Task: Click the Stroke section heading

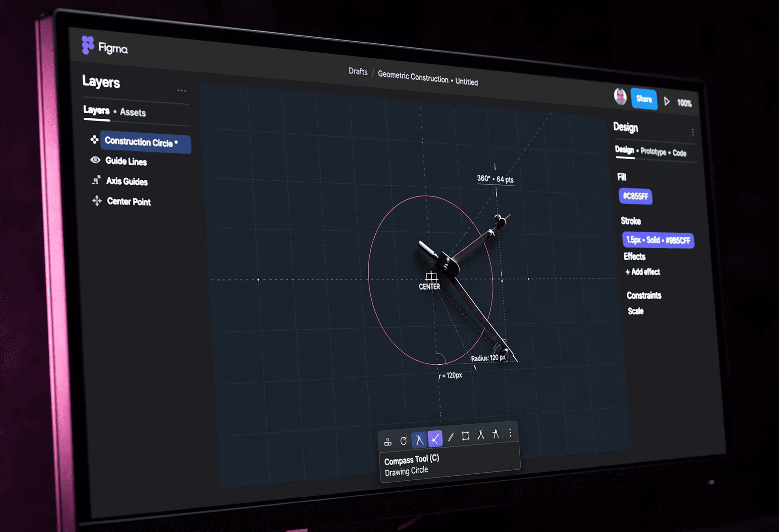Action: click(x=631, y=221)
